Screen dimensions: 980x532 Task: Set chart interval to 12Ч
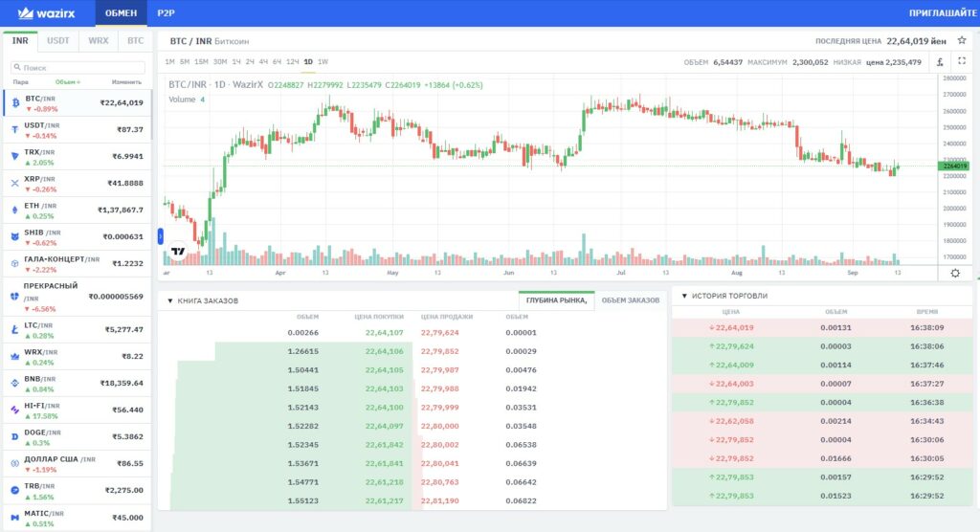tap(293, 62)
